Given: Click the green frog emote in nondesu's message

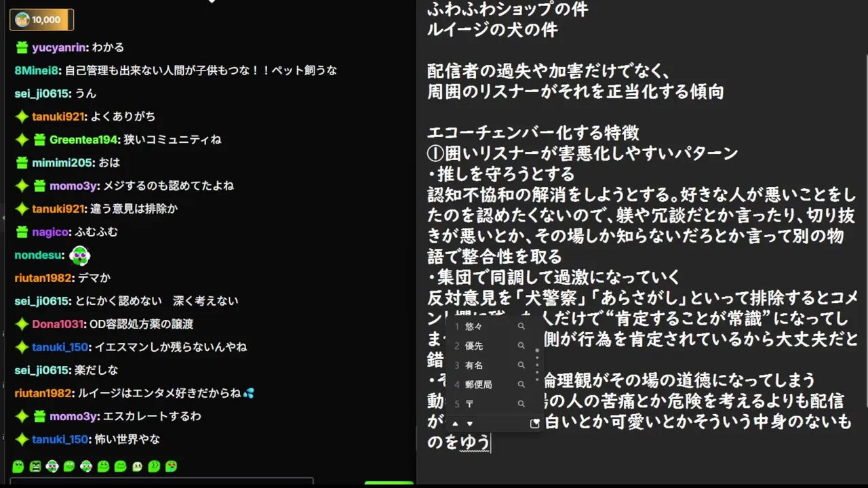Looking at the screenshot, I should (x=79, y=256).
